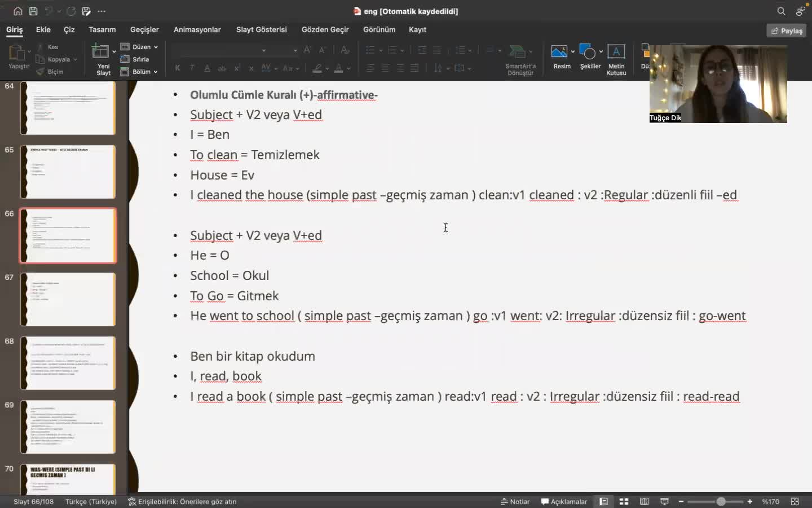Click the Save icon
The image size is (812, 508).
(x=33, y=11)
